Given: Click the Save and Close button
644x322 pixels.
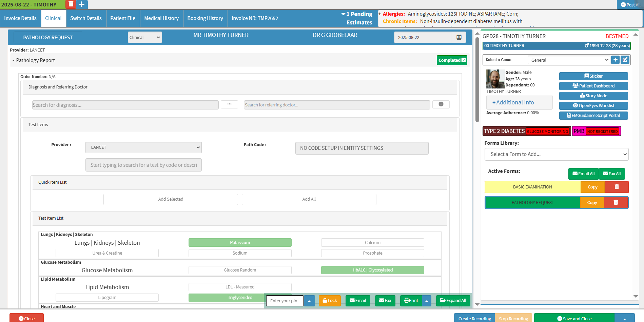Looking at the screenshot, I should pyautogui.click(x=574, y=319).
